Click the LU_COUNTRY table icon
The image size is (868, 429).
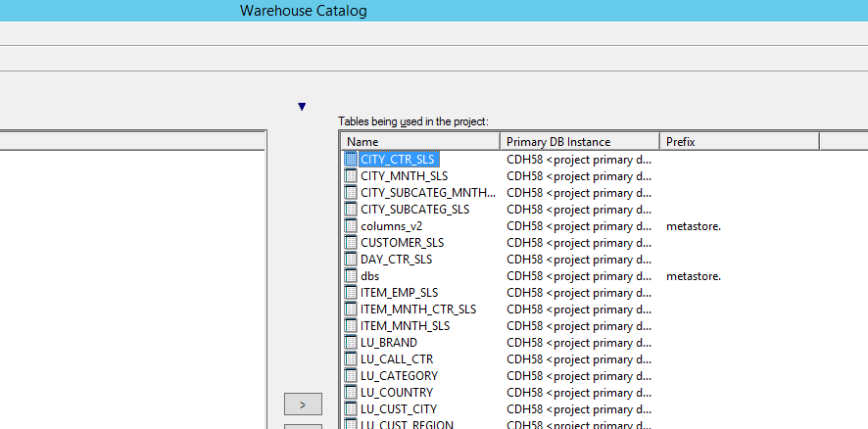352,392
